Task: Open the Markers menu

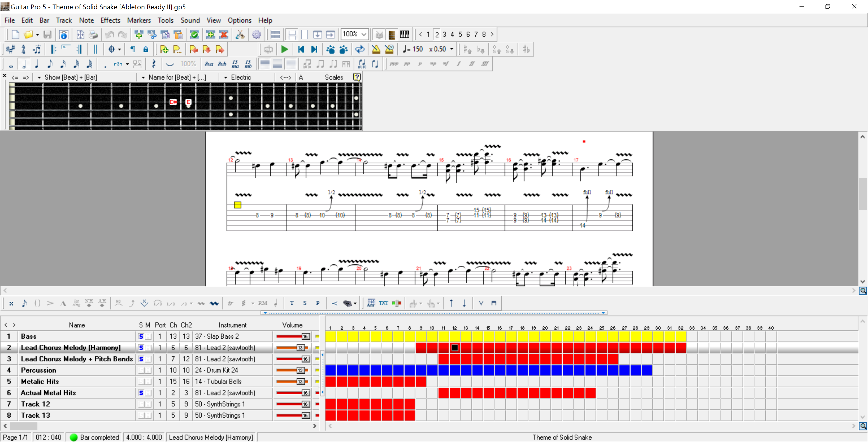Action: click(139, 20)
